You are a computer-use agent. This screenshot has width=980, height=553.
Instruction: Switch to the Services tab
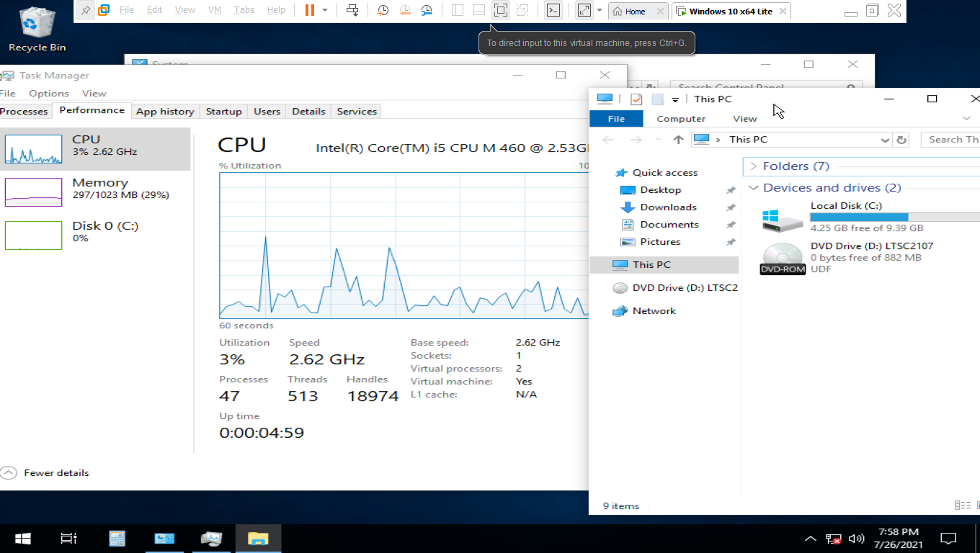point(357,112)
